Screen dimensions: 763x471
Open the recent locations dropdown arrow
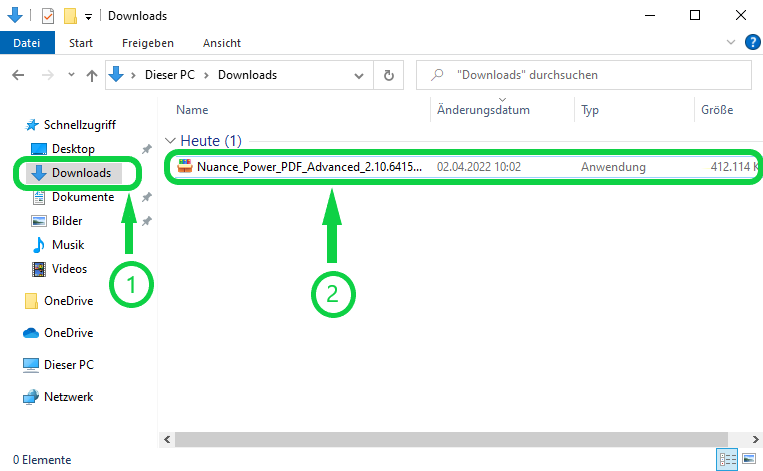[x=72, y=75]
